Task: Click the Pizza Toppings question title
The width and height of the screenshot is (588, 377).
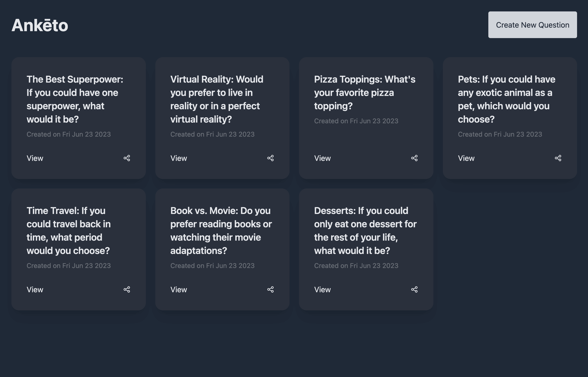Action: pos(364,93)
